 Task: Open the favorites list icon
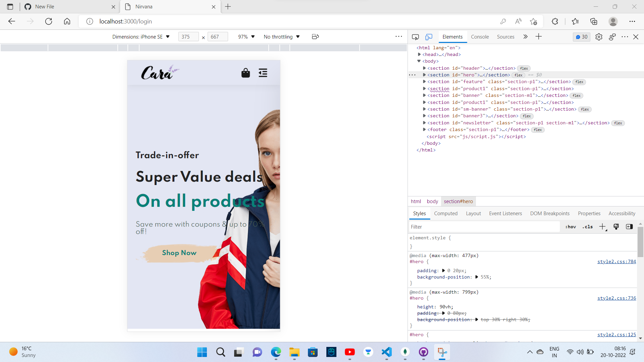coord(575,21)
